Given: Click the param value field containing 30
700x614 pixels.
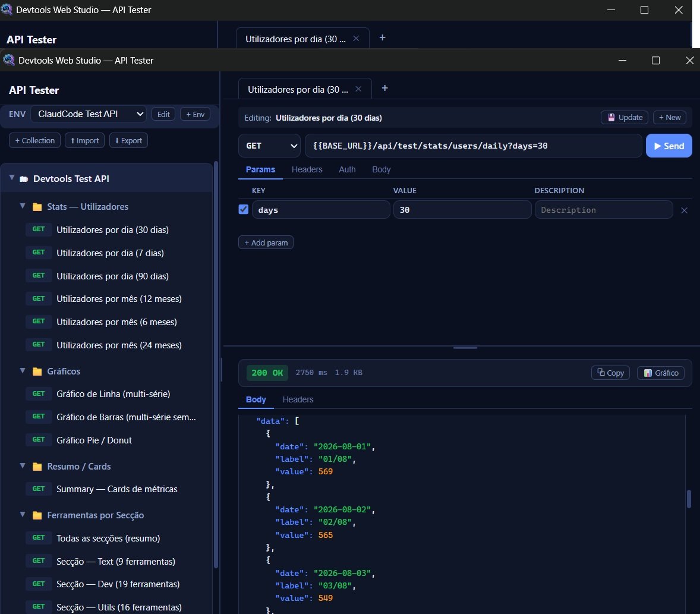Looking at the screenshot, I should click(x=462, y=210).
